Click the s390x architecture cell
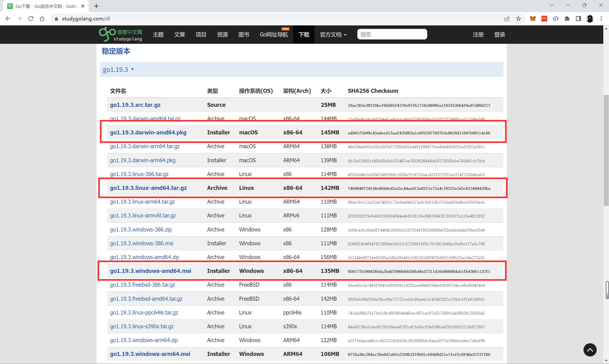Screen dimensions: 609x364 coord(290,326)
